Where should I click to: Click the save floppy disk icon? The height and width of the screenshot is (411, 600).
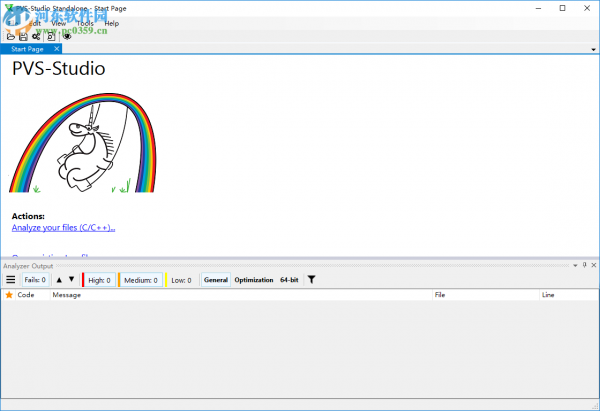click(23, 36)
